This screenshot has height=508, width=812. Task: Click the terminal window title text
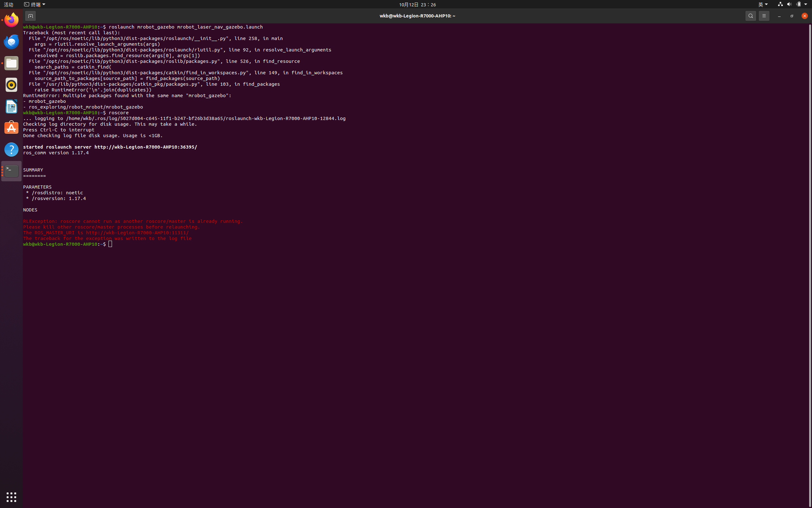click(417, 16)
